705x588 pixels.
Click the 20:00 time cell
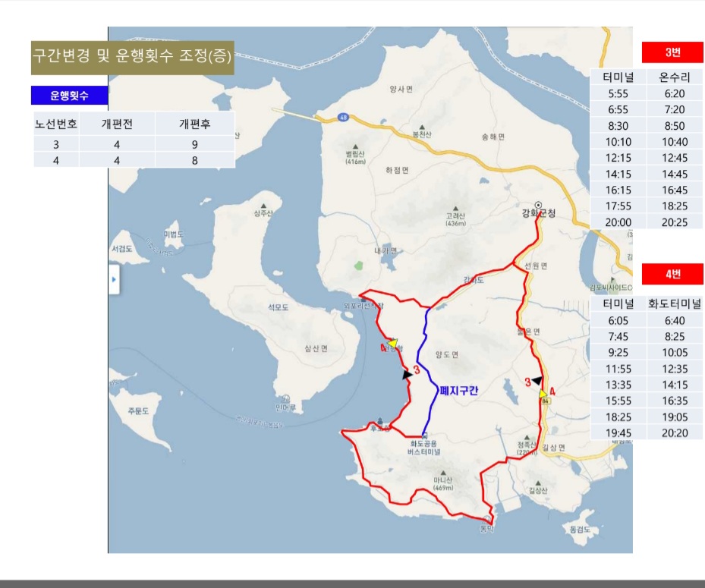tap(618, 222)
